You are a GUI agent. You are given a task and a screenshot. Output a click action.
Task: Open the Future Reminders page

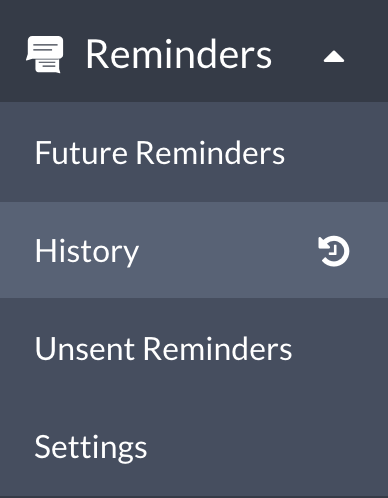pyautogui.click(x=194, y=152)
